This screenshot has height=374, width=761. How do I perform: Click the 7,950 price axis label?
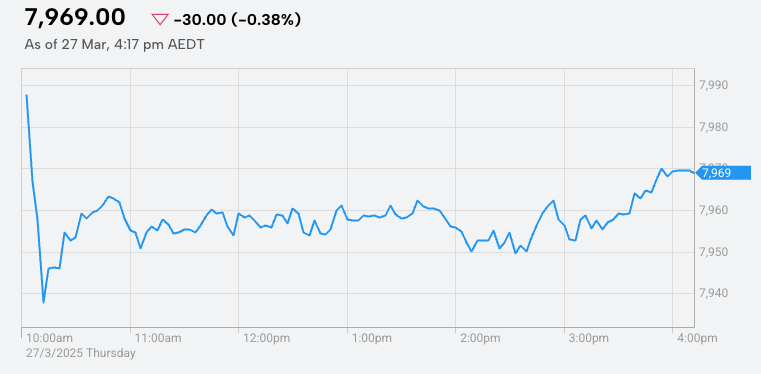pos(713,252)
